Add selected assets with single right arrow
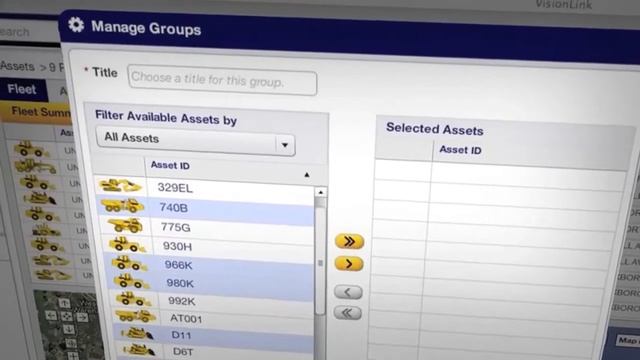This screenshot has width=640, height=360. point(349,264)
